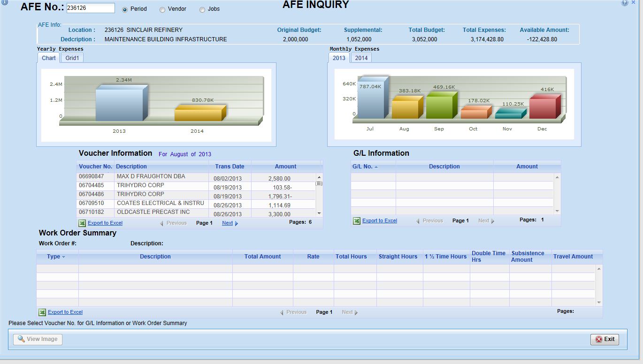Click the Exit button

tap(605, 340)
